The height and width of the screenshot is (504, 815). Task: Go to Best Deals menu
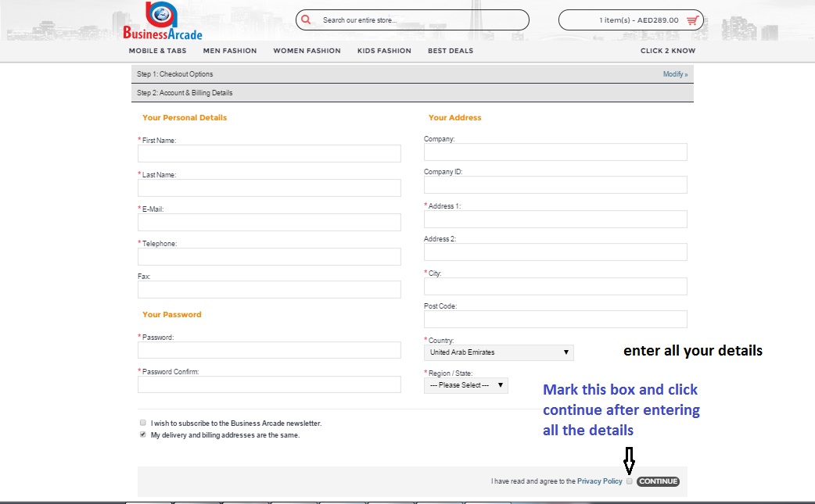451,50
